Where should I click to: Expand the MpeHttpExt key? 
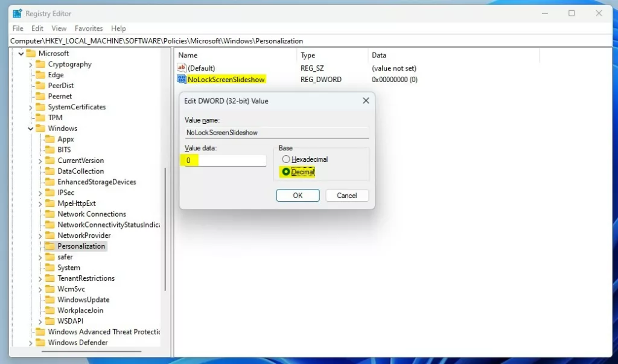[40, 203]
